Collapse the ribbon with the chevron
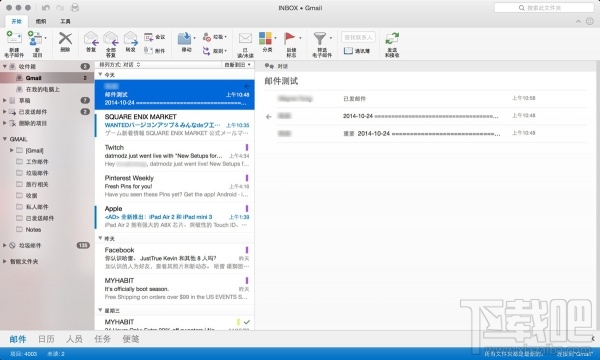The height and width of the screenshot is (360, 600). click(578, 21)
